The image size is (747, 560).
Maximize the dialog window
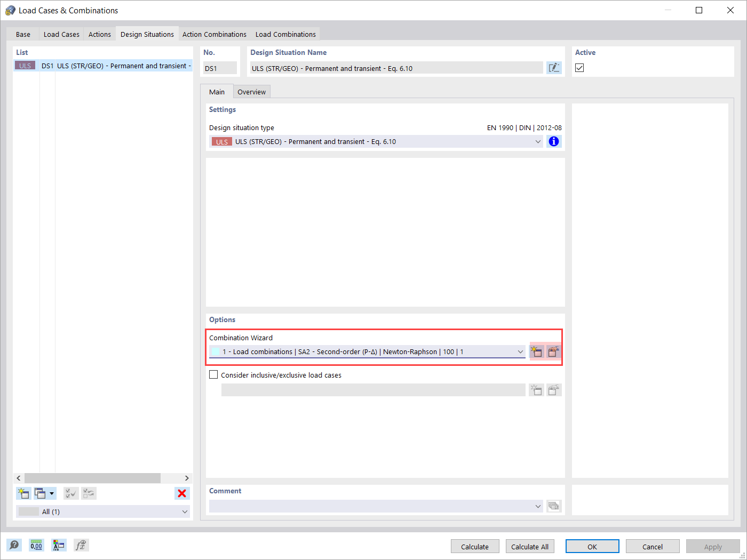point(699,10)
